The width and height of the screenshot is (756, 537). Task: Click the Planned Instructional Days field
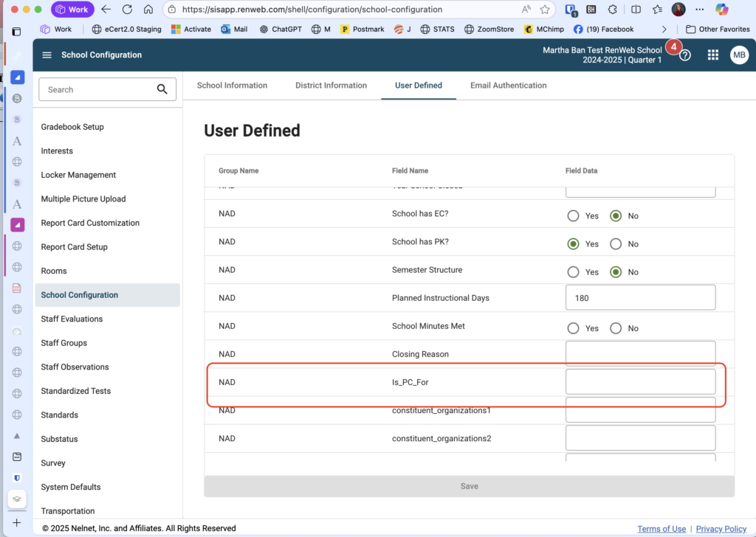click(640, 298)
